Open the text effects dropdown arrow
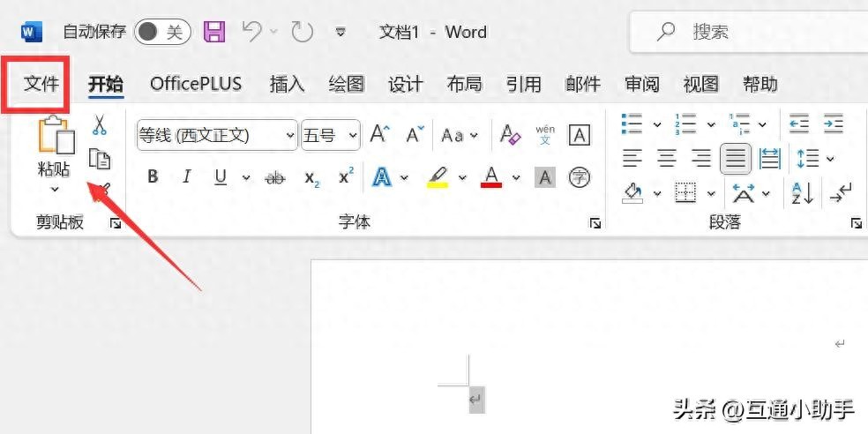This screenshot has height=434, width=868. coord(405,177)
